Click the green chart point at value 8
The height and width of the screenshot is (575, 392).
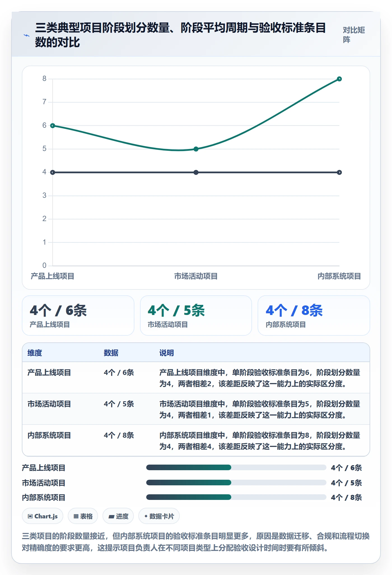pos(339,79)
